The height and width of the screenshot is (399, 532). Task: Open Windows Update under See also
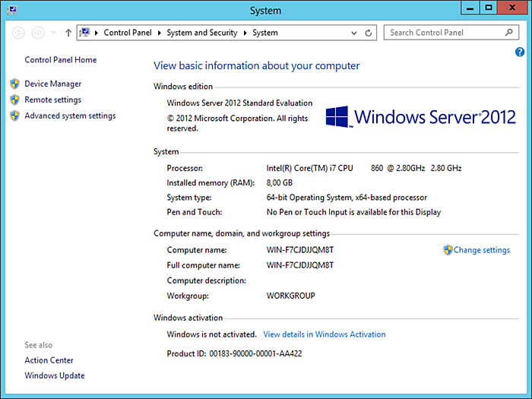click(55, 375)
